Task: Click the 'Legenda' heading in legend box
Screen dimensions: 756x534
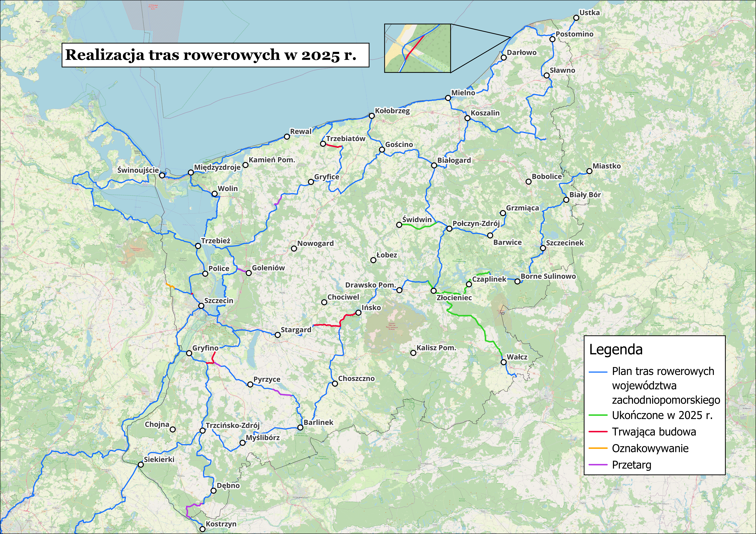Action: point(616,350)
